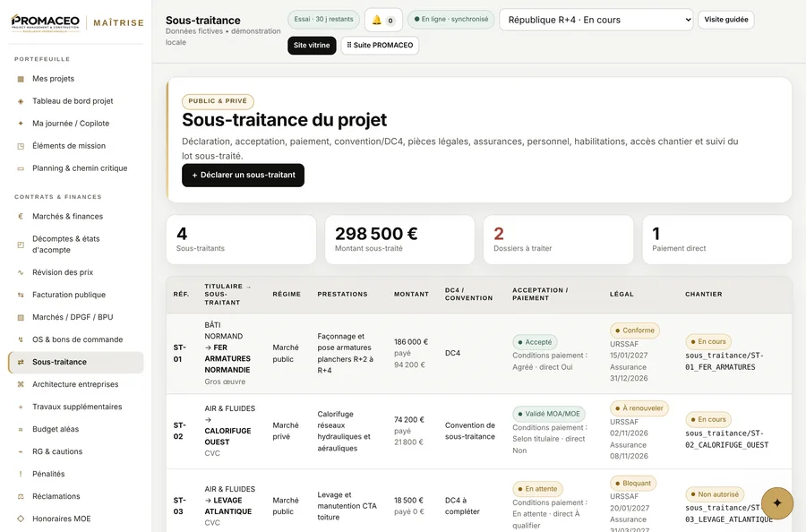This screenshot has height=532, width=806.
Task: Click the sous_traitance/ST-01_FER_ARMATURES path
Action: point(725,361)
